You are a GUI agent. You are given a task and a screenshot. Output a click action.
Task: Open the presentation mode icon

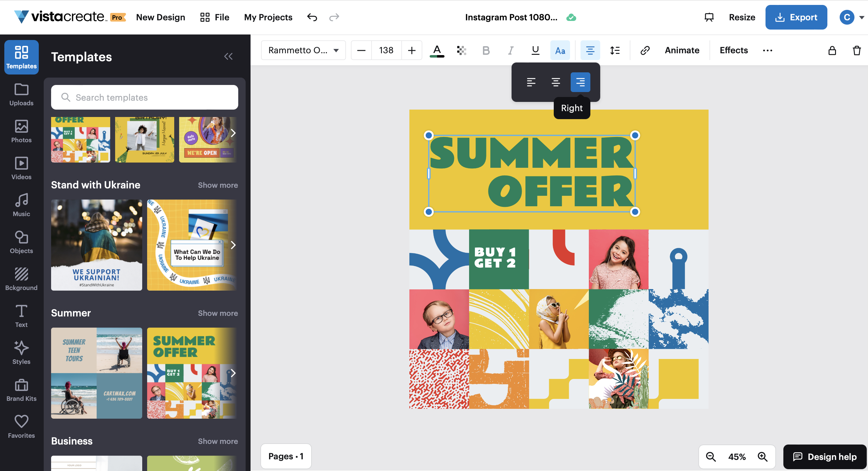[x=709, y=17]
